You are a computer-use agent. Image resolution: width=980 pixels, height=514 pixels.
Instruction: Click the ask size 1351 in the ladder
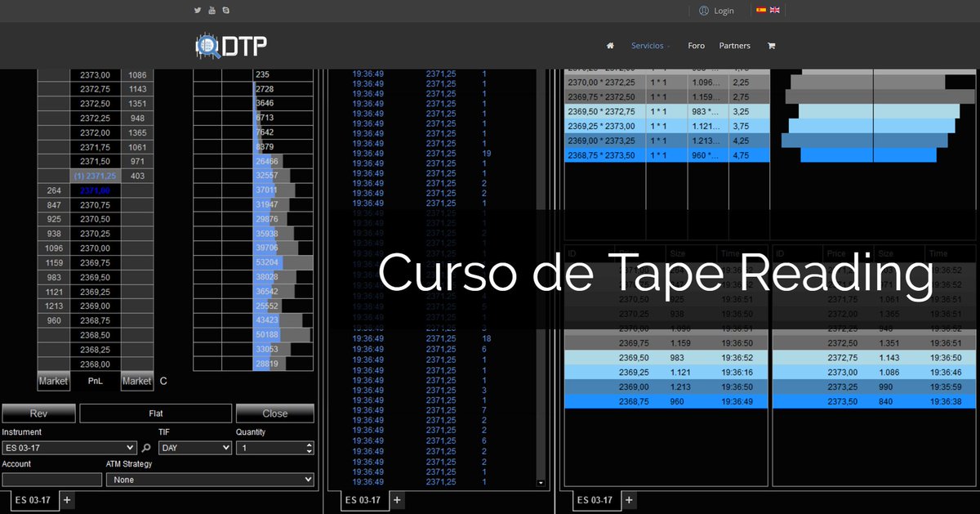coord(137,104)
